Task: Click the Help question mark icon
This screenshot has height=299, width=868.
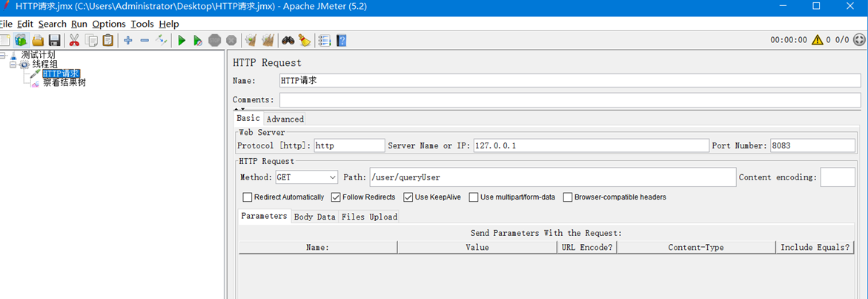Action: coord(342,40)
